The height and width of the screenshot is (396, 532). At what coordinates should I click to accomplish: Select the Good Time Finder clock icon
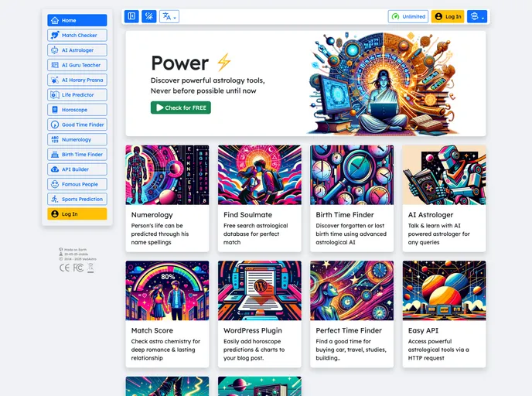55,125
